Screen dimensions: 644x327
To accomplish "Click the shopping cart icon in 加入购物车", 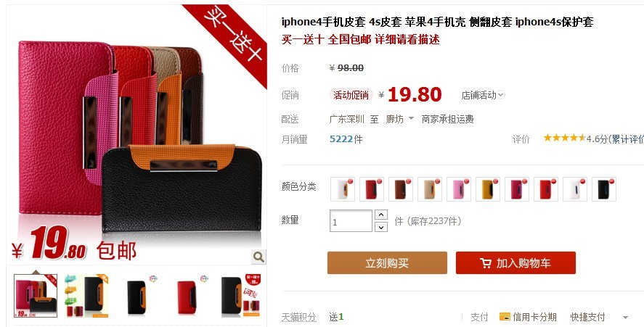I will (486, 263).
